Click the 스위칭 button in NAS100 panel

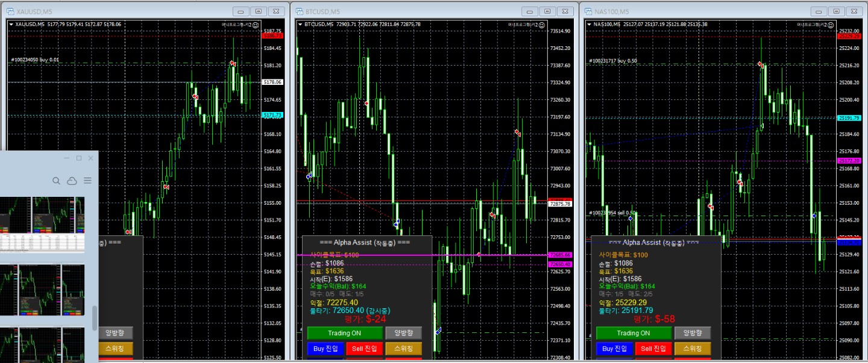[693, 349]
